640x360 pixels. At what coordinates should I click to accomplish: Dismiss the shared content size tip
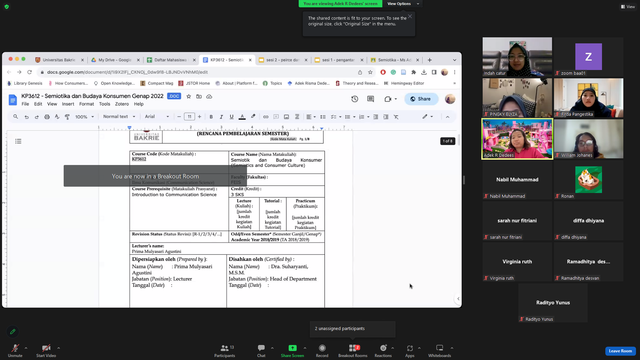[410, 16]
